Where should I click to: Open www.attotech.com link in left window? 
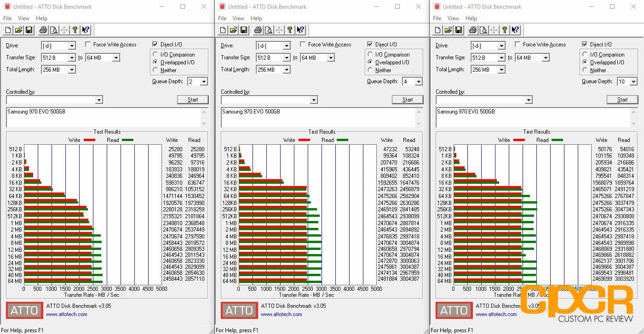coord(67,314)
